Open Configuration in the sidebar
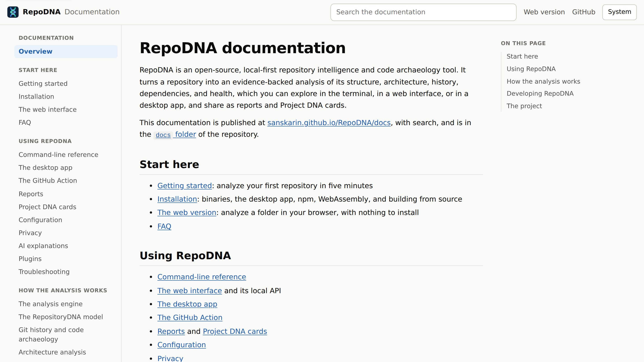This screenshot has width=644, height=362. 40,220
